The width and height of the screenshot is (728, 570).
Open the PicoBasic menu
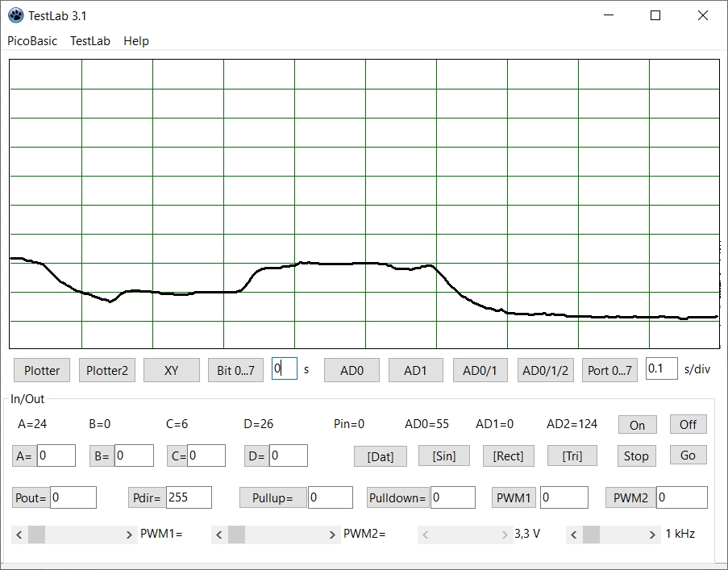(x=32, y=41)
